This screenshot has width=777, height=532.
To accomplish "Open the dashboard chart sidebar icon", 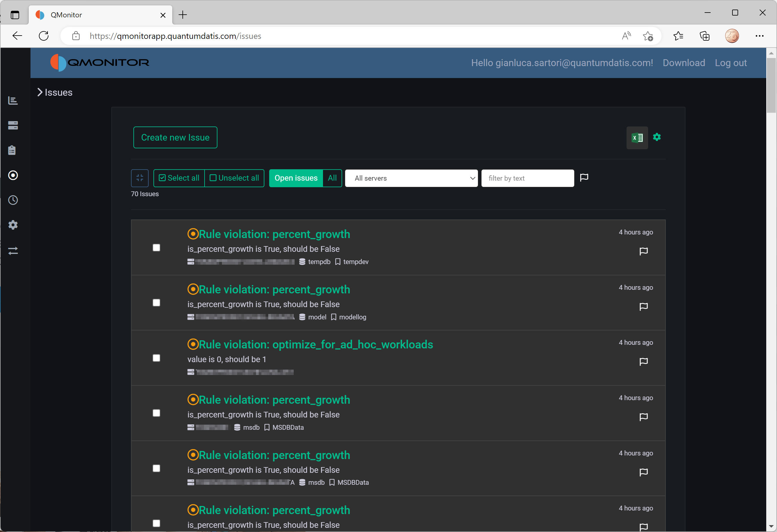I will pos(13,100).
